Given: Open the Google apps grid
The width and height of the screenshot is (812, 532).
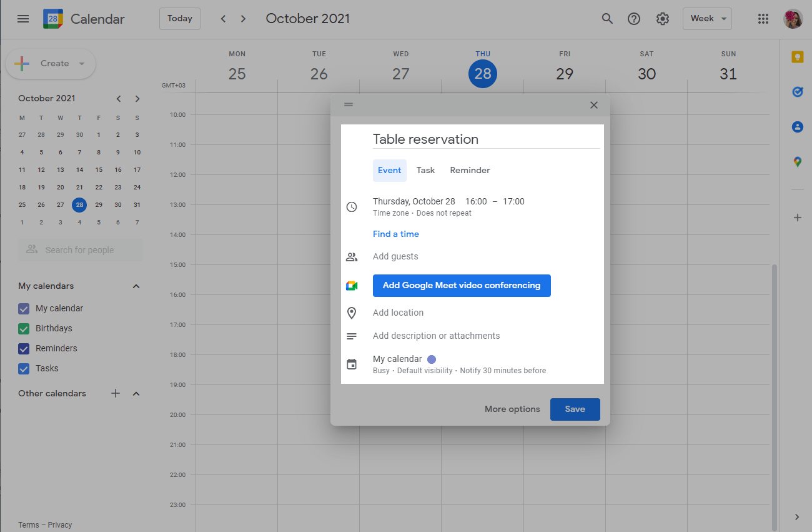Looking at the screenshot, I should click(763, 19).
